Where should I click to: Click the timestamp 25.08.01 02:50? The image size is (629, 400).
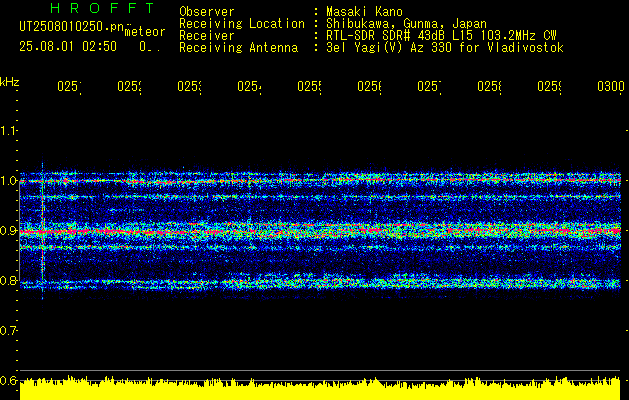coord(68,47)
